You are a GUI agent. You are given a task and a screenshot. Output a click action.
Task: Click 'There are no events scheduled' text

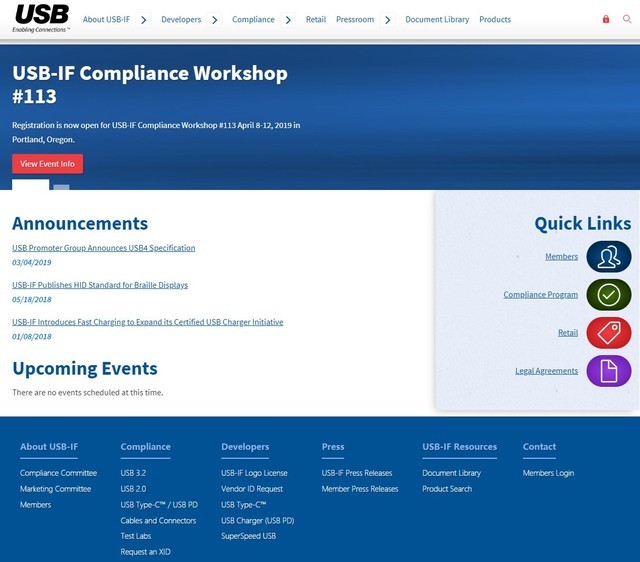(x=87, y=393)
